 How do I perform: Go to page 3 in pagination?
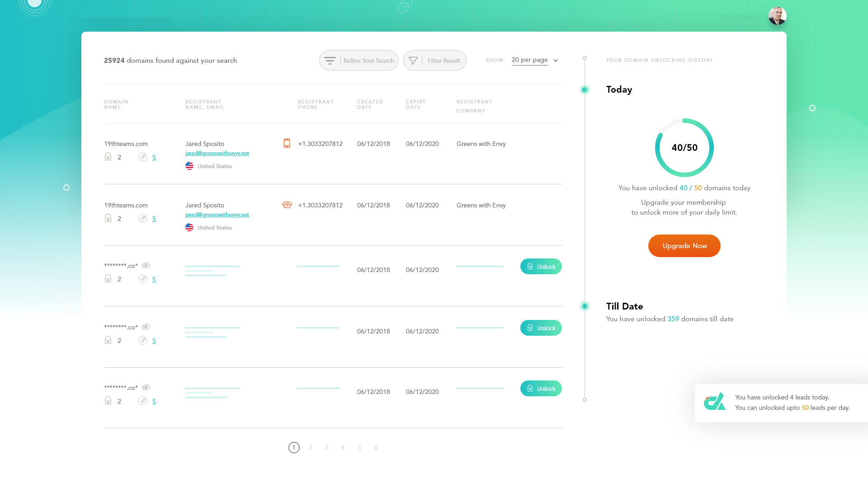coord(326,447)
